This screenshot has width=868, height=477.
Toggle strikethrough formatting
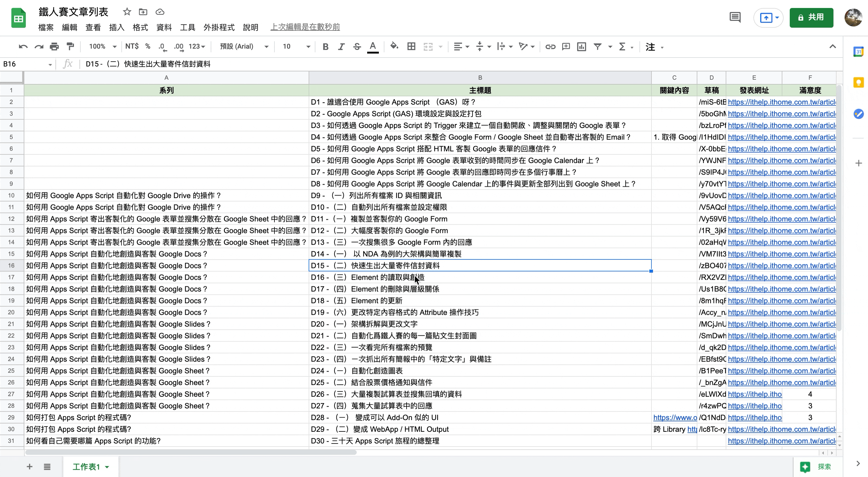357,46
